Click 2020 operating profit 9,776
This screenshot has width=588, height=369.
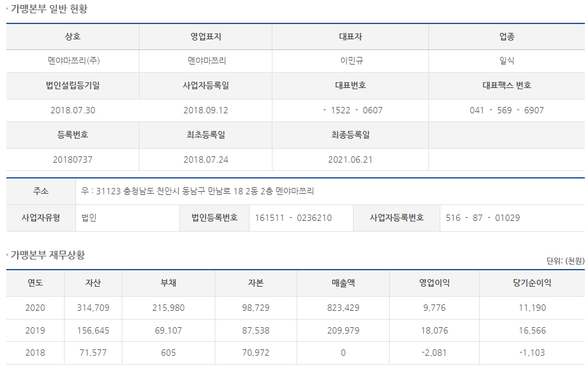click(434, 308)
